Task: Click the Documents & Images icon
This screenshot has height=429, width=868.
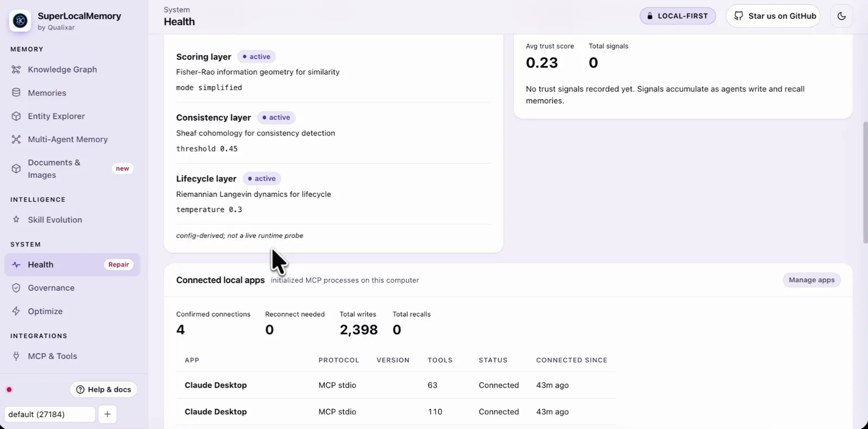Action: tap(16, 169)
